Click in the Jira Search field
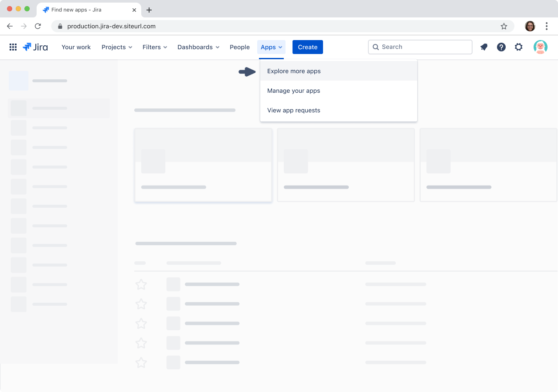Viewport: 558px width, 392px height. [423, 47]
